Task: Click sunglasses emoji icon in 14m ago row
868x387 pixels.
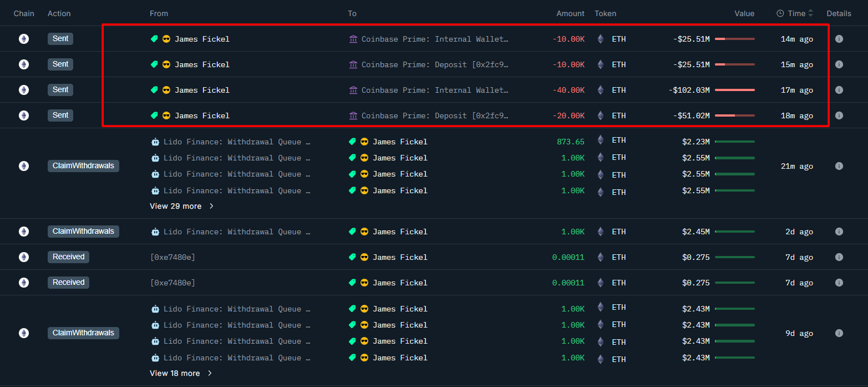Action: click(x=166, y=39)
